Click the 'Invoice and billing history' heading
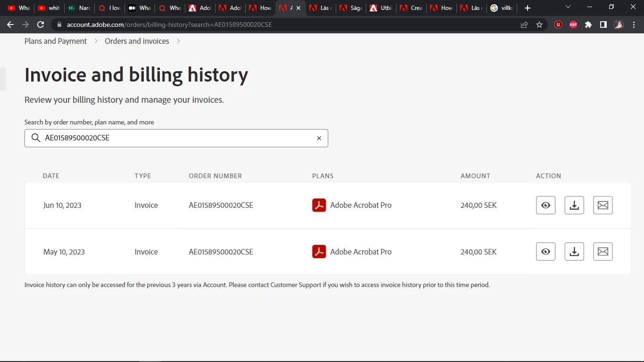The width and height of the screenshot is (644, 362). (x=136, y=75)
